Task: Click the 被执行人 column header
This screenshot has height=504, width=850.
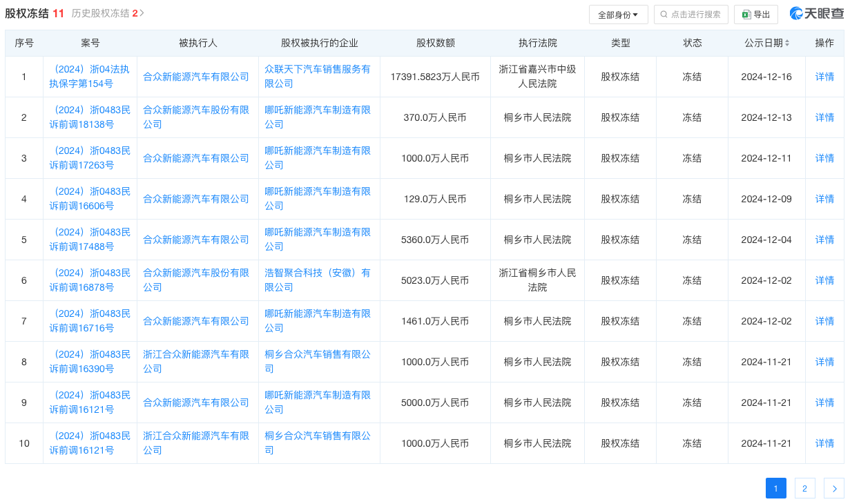Action: click(x=198, y=43)
